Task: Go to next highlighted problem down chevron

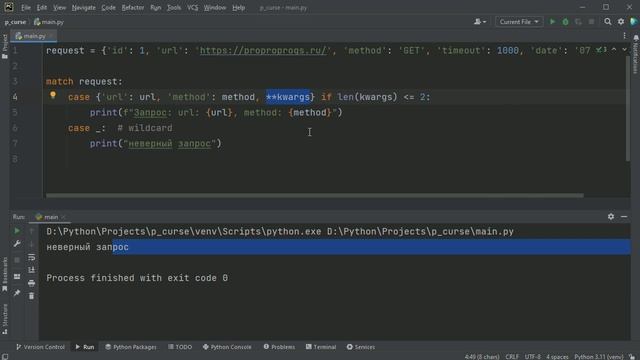Action: 624,50
